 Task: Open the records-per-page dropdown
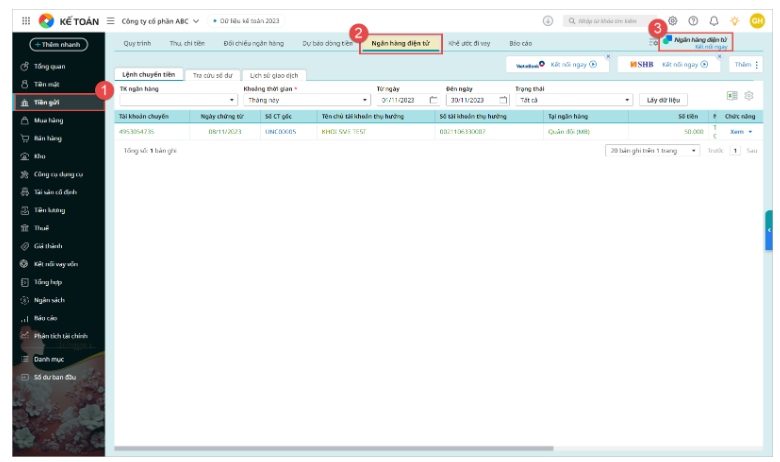coord(689,150)
